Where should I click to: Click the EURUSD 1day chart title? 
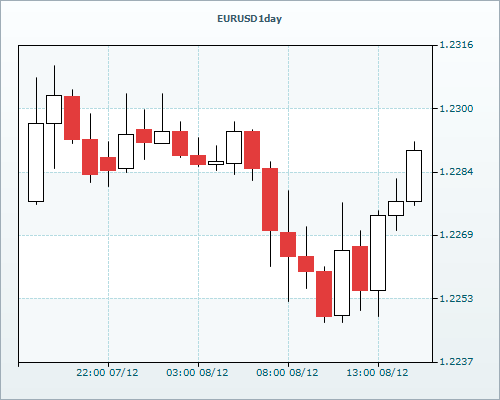point(249,19)
